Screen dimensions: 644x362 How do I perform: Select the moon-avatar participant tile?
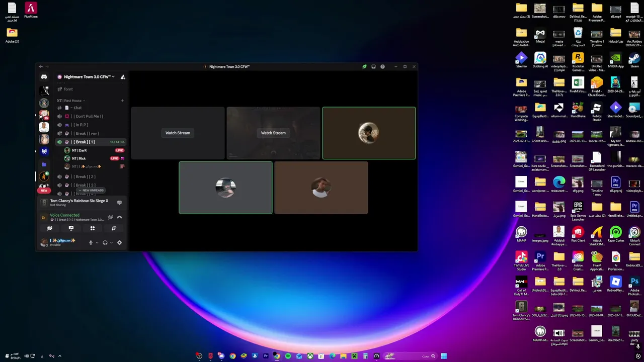point(369,133)
